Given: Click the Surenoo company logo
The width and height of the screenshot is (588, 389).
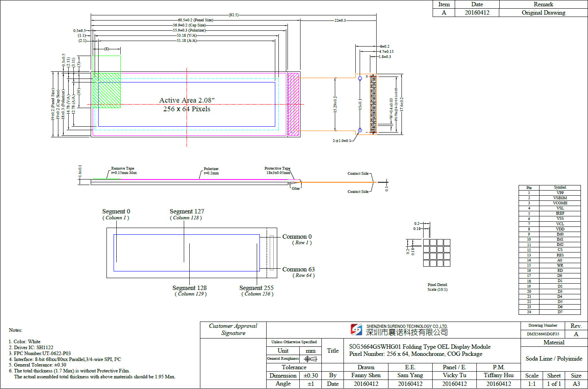Looking at the screenshot, I should pos(357,330).
